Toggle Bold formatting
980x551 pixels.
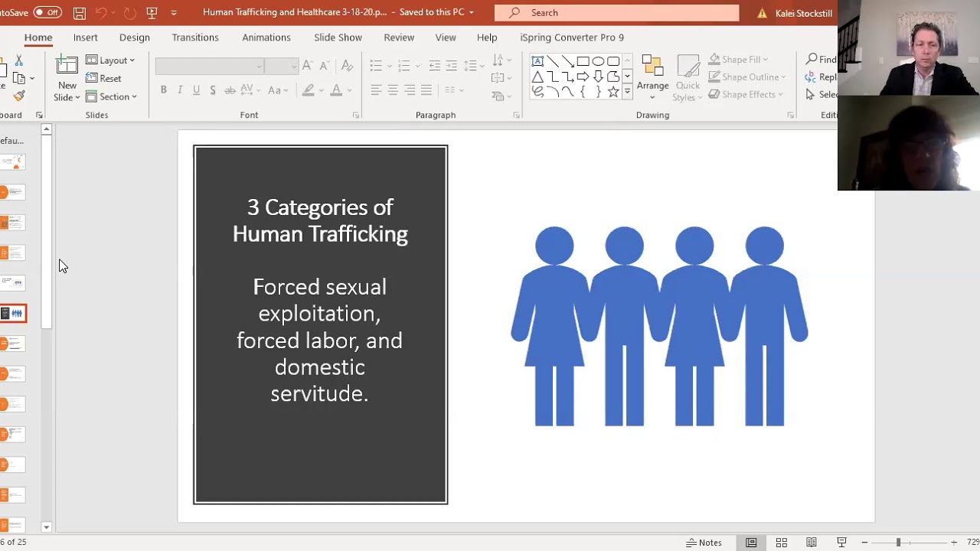[163, 90]
